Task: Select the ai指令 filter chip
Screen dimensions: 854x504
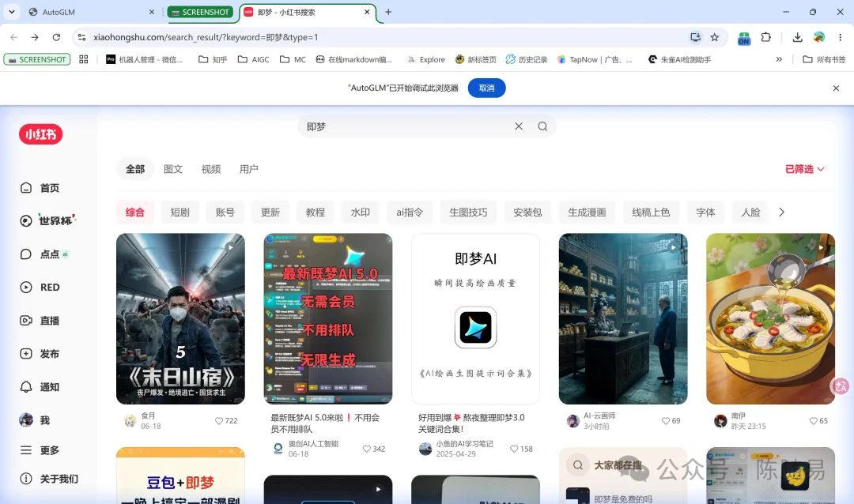Action: (410, 213)
